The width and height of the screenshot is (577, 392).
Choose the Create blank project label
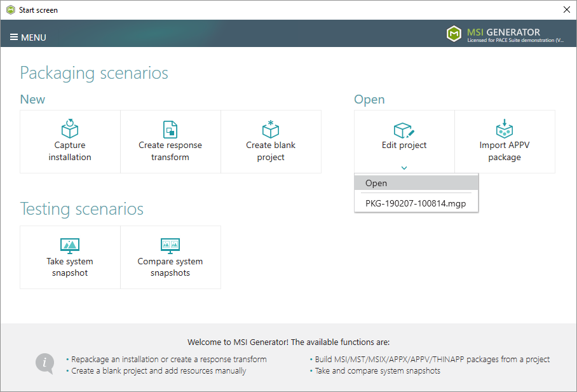tap(271, 151)
